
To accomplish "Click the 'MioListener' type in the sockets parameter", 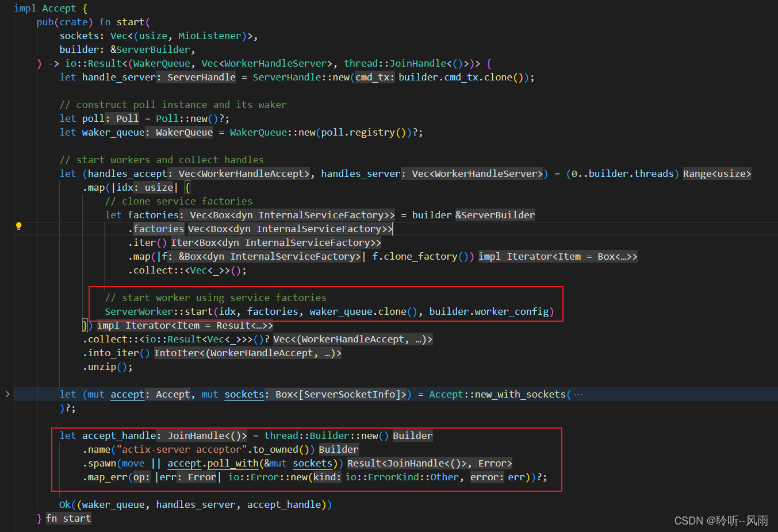I will [209, 36].
